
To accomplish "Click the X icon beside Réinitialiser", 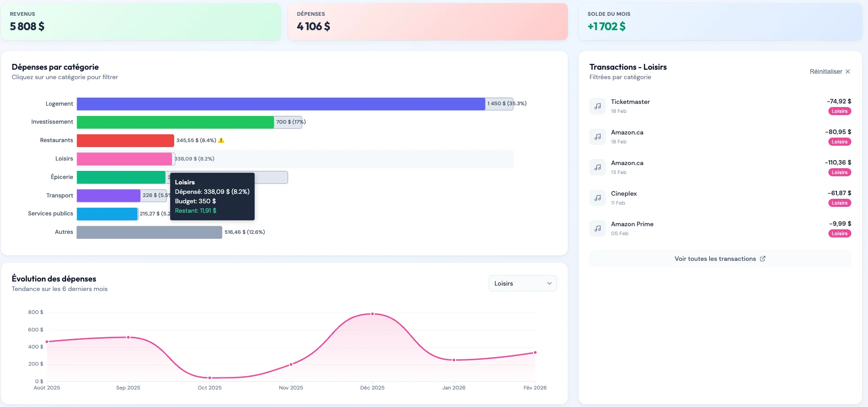I will [848, 71].
